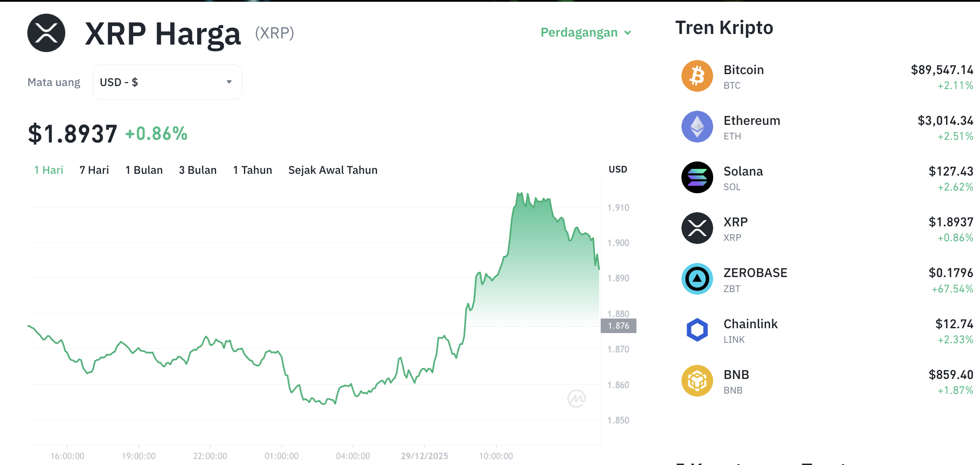Select the 1 Bulan time range

point(144,170)
